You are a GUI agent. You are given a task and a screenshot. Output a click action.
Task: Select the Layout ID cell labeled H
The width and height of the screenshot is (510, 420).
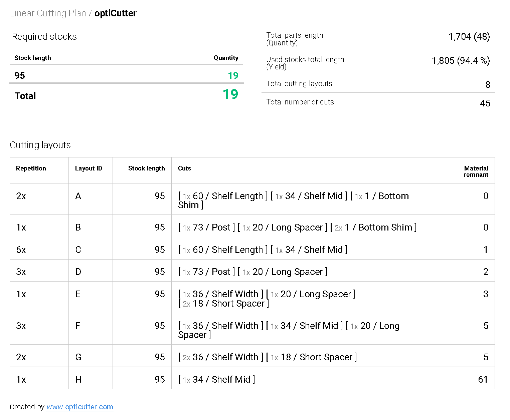(x=78, y=380)
